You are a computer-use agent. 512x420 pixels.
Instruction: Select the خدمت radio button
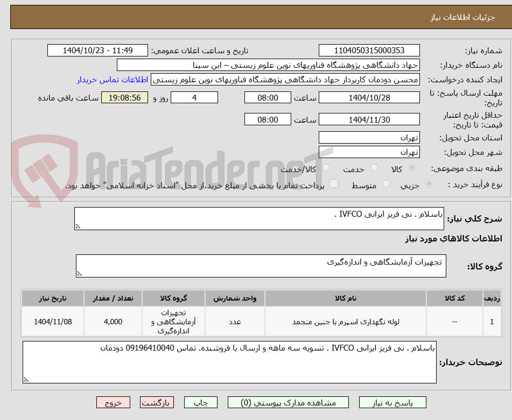click(375, 168)
